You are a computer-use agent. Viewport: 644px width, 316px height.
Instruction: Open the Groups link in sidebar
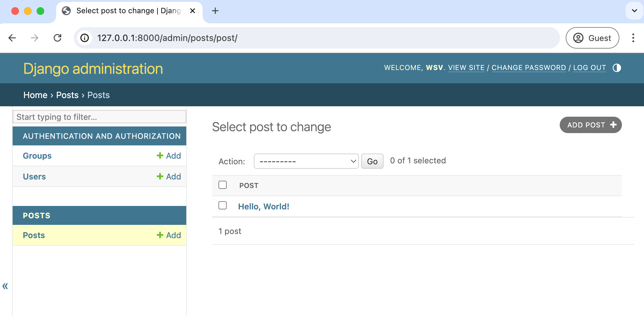[x=37, y=156]
